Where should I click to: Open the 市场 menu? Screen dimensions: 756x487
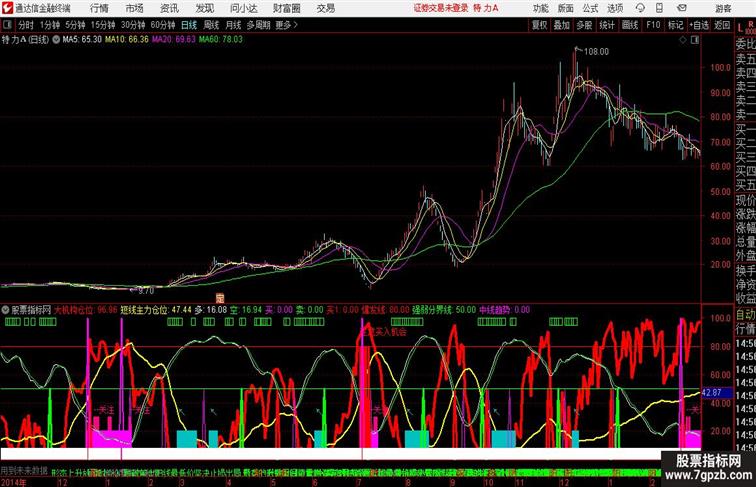(135, 8)
